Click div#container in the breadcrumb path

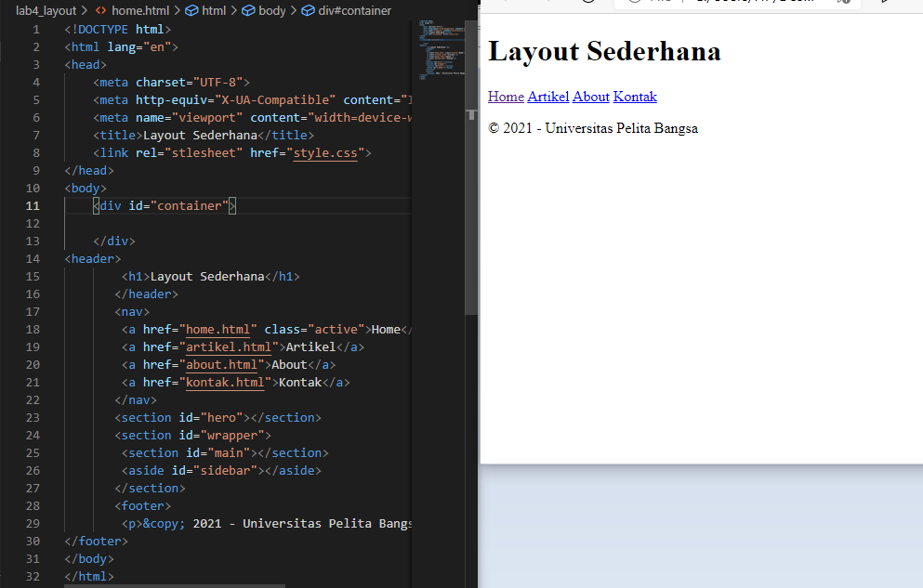click(354, 10)
